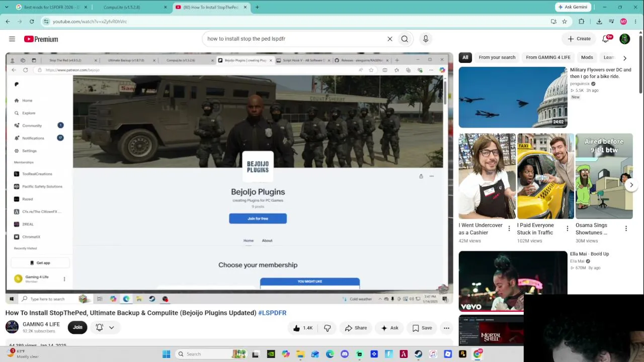Reload the current page
This screenshot has height=362, width=644.
click(32, 22)
